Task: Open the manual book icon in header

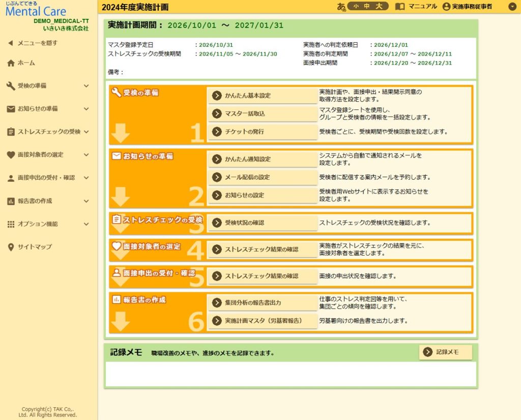Action: click(x=400, y=6)
